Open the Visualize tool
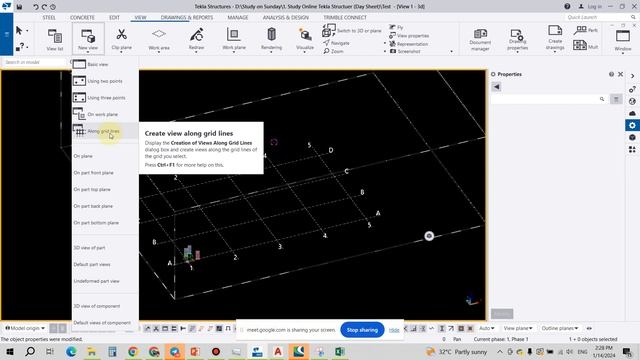 point(305,39)
